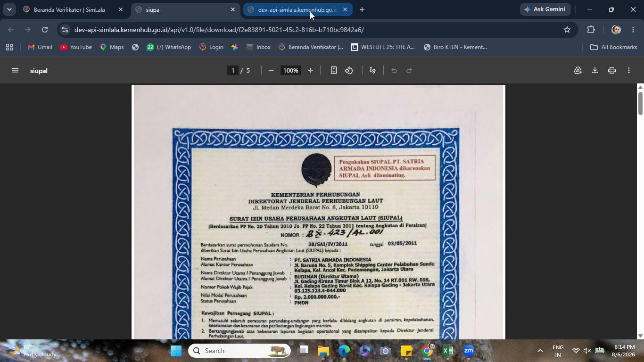The image size is (644, 362).
Task: Open Excel from the taskbar
Action: coord(448,351)
